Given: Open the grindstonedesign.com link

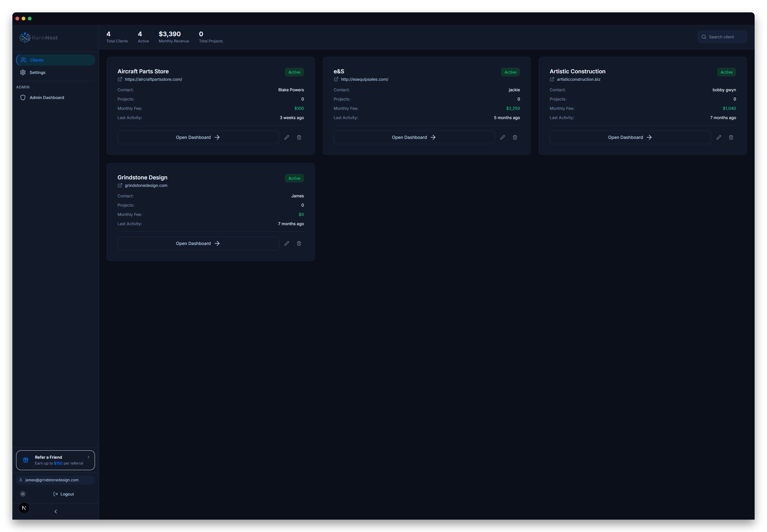Looking at the screenshot, I should coord(146,185).
